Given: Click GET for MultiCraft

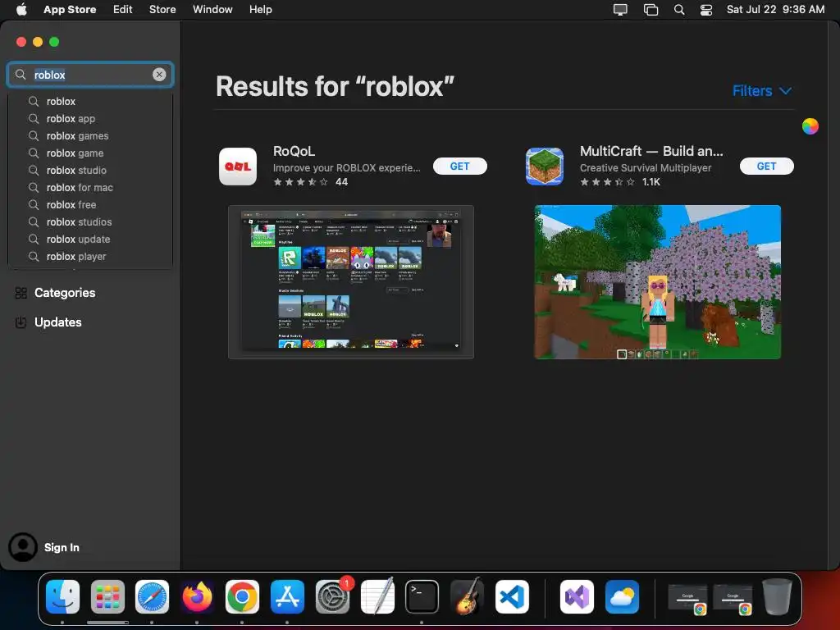Looking at the screenshot, I should click(x=766, y=166).
